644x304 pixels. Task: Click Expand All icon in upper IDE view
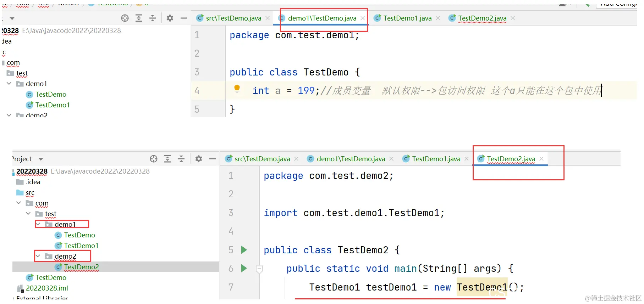click(x=139, y=18)
